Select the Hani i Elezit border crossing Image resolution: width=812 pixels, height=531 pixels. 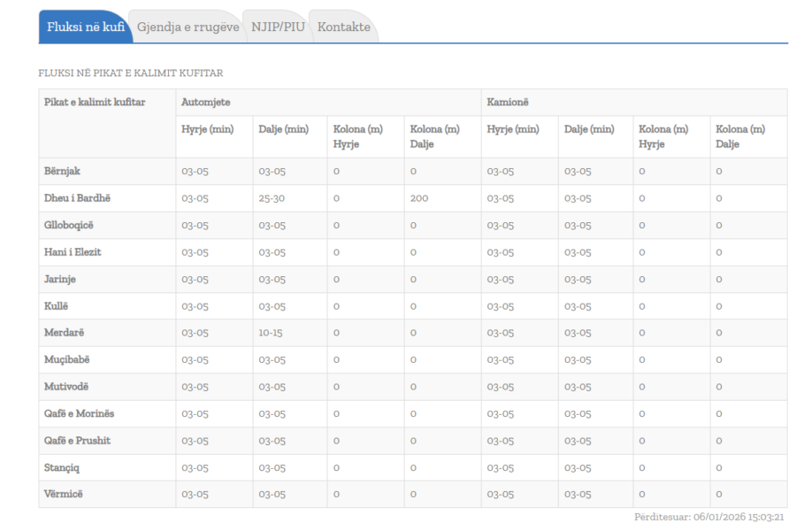[73, 252]
